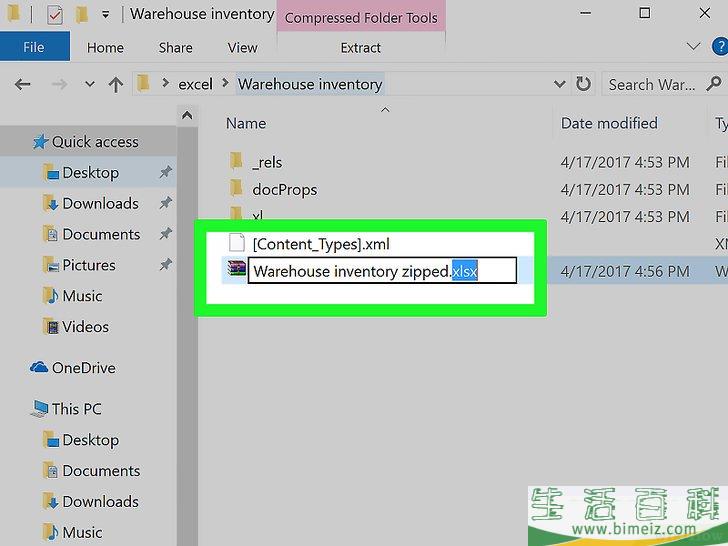The image size is (728, 546).
Task: Open the File menu tab
Action: coord(34,47)
